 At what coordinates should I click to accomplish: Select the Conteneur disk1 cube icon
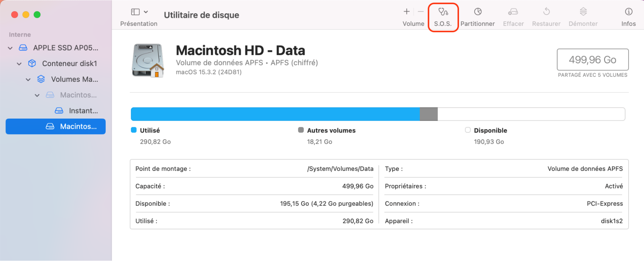click(32, 63)
